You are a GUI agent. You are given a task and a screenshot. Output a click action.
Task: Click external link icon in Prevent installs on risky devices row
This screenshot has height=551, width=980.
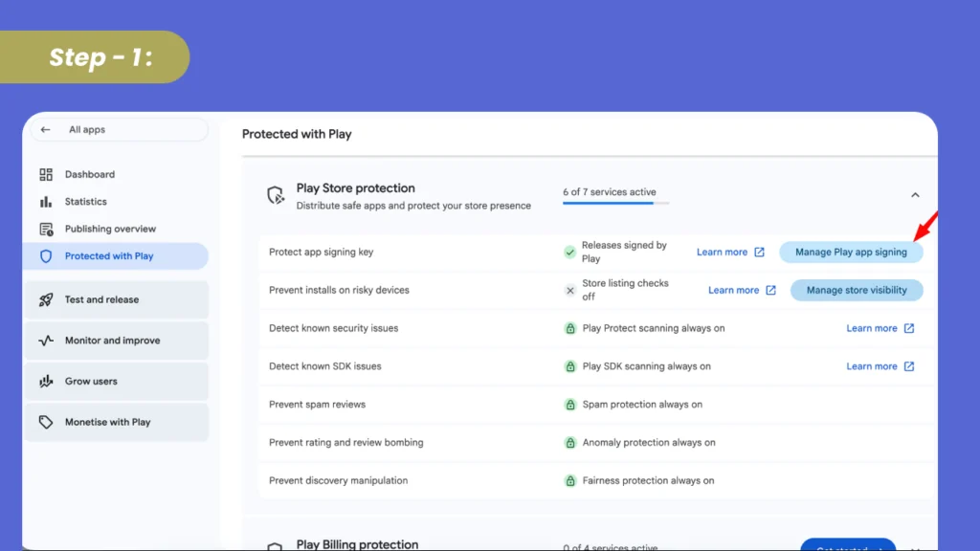point(770,291)
